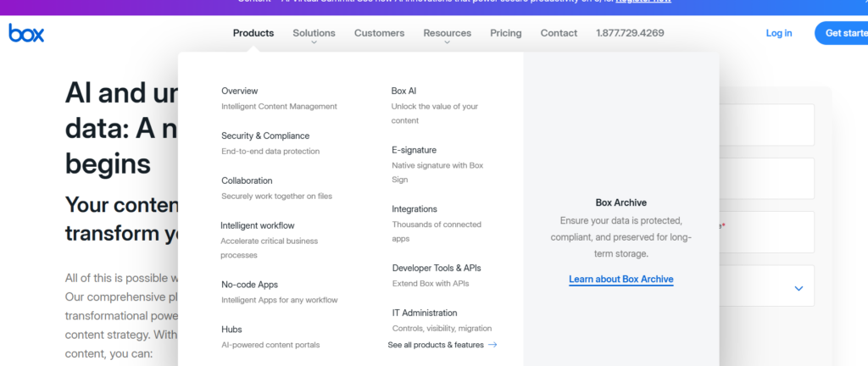The width and height of the screenshot is (868, 366).
Task: Click the first form input field
Action: [767, 125]
